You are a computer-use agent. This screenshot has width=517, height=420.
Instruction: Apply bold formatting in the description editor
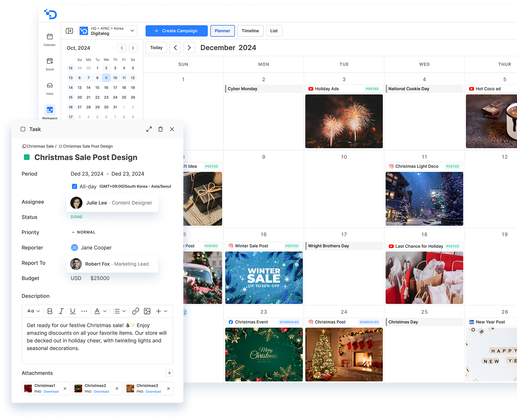(x=50, y=311)
